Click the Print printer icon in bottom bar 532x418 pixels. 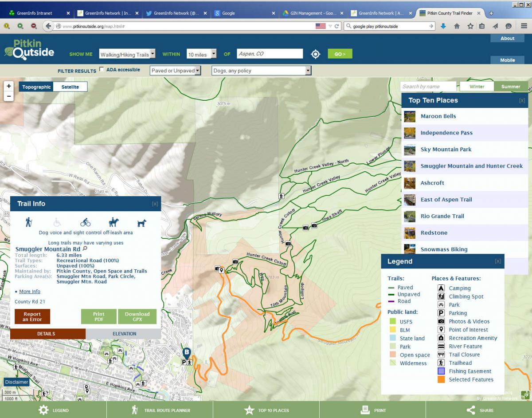coord(366,410)
